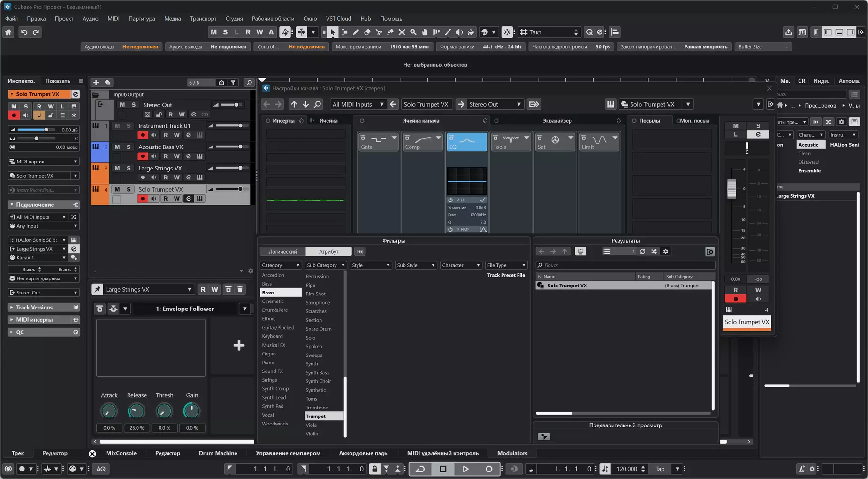868x479 pixels.
Task: Enable Listen L in channel settings
Action: pyautogui.click(x=735, y=134)
